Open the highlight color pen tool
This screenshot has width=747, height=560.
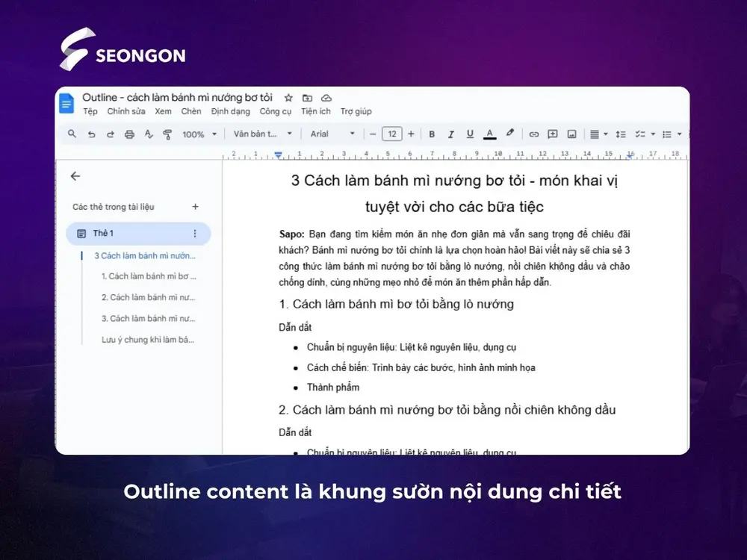click(x=509, y=134)
